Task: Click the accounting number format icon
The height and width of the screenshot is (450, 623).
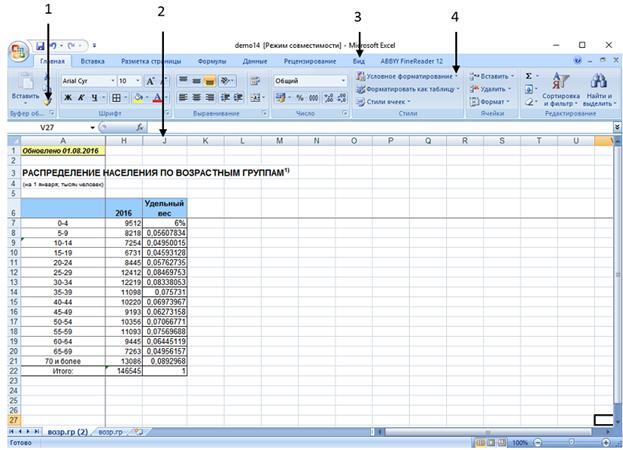Action: [x=281, y=98]
